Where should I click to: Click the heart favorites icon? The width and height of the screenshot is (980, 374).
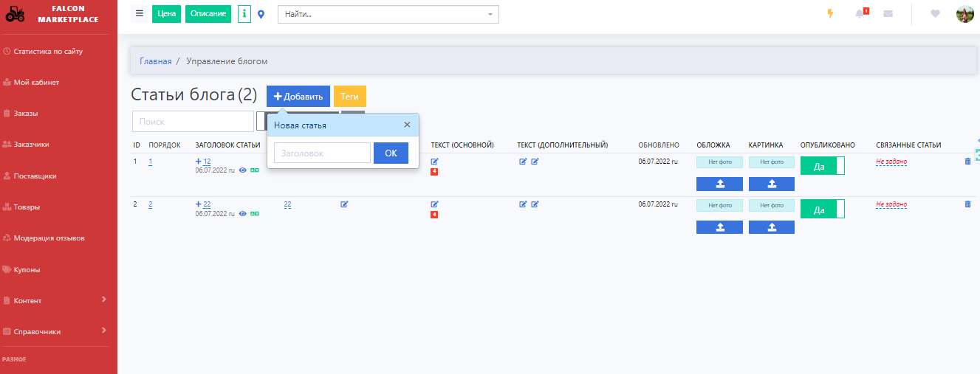click(935, 14)
